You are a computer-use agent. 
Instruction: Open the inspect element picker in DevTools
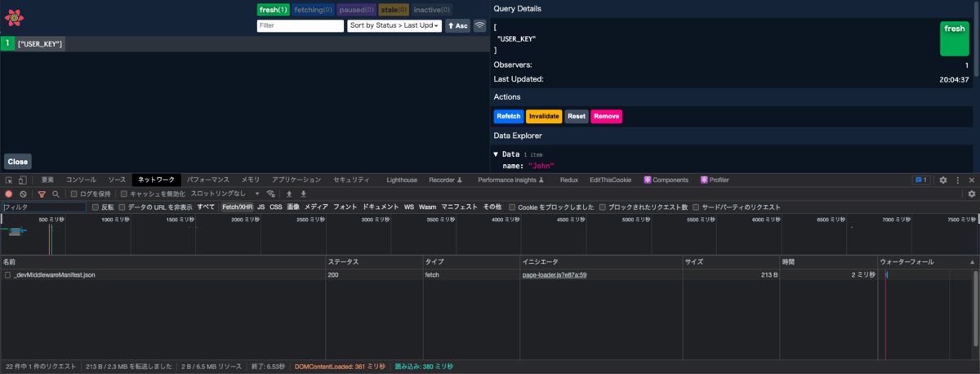(x=9, y=180)
